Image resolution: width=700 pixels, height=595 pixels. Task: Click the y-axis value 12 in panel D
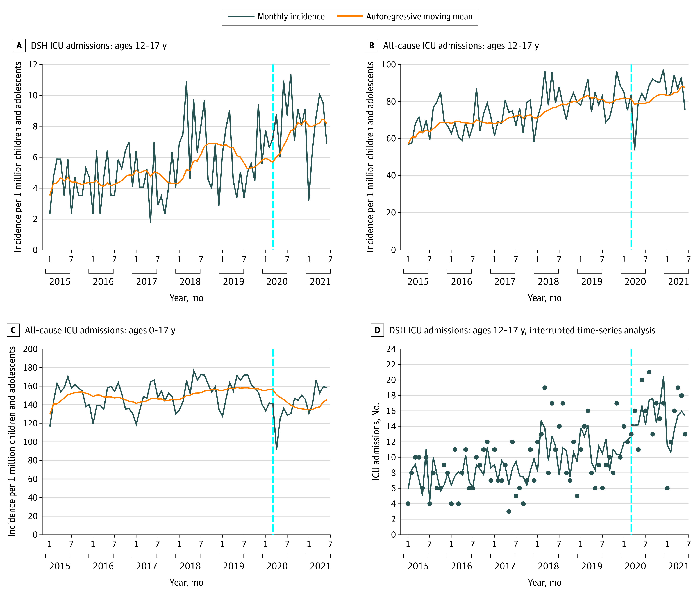[391, 442]
